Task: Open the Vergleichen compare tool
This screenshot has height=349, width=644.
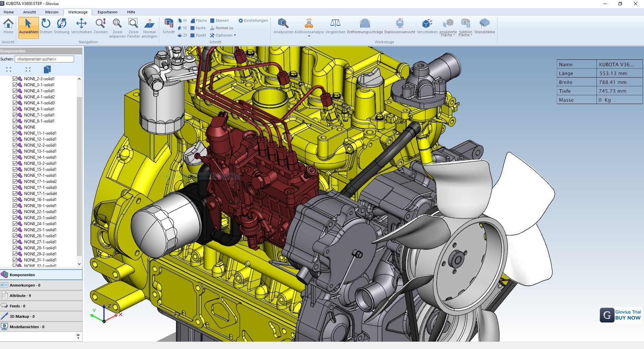Action: point(335,26)
